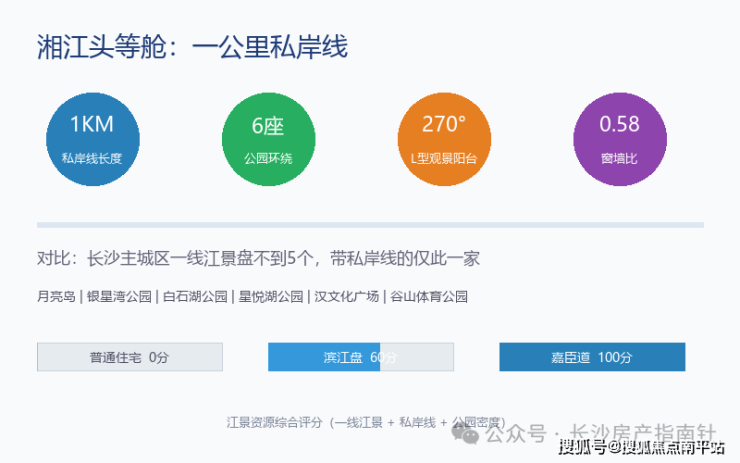The image size is (740, 463).
Task: Click the comparison sentence starting with 对比
Action: (259, 259)
